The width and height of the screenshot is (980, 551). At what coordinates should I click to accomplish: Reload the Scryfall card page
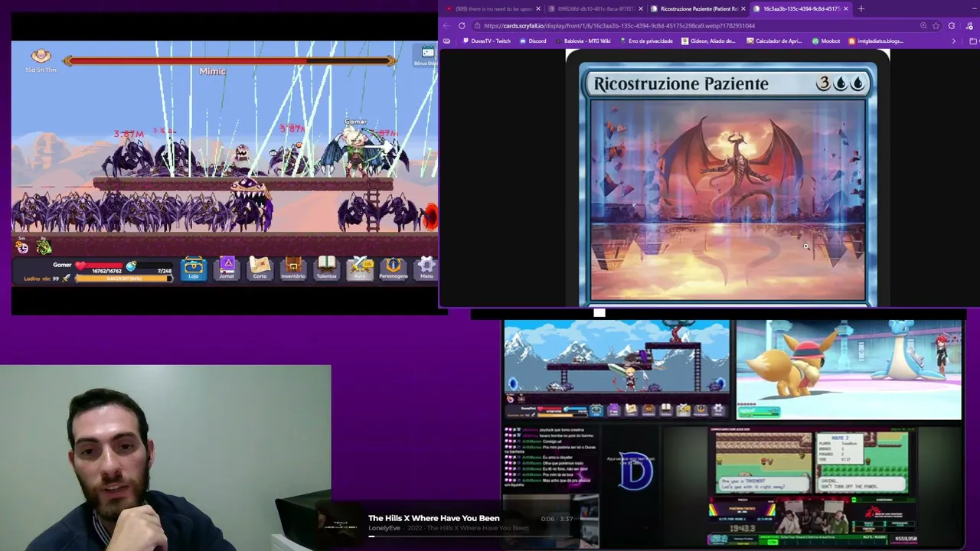(462, 25)
